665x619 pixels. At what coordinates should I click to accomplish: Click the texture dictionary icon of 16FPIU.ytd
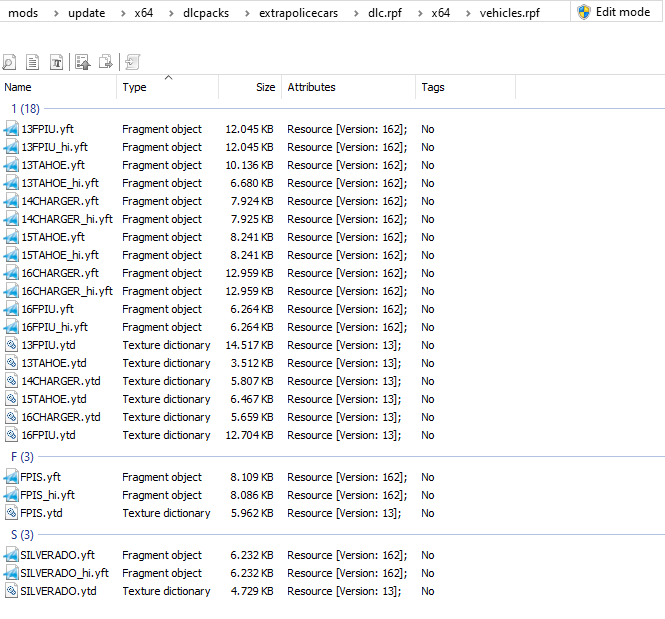tap(11, 435)
